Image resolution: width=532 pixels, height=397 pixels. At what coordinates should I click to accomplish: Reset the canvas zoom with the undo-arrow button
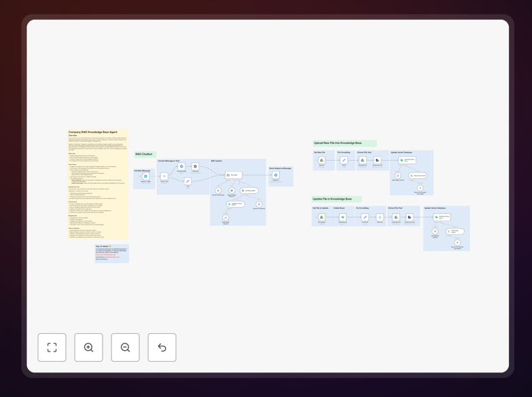click(162, 347)
